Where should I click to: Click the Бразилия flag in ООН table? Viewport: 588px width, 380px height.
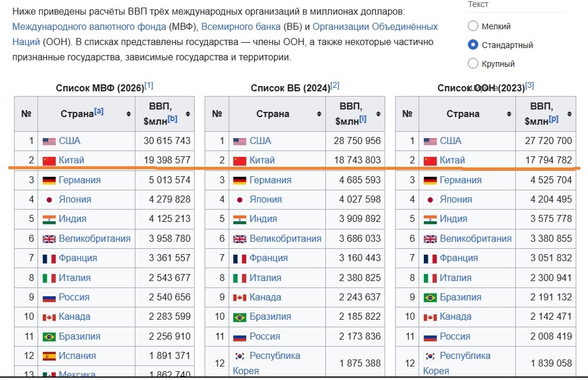(430, 297)
